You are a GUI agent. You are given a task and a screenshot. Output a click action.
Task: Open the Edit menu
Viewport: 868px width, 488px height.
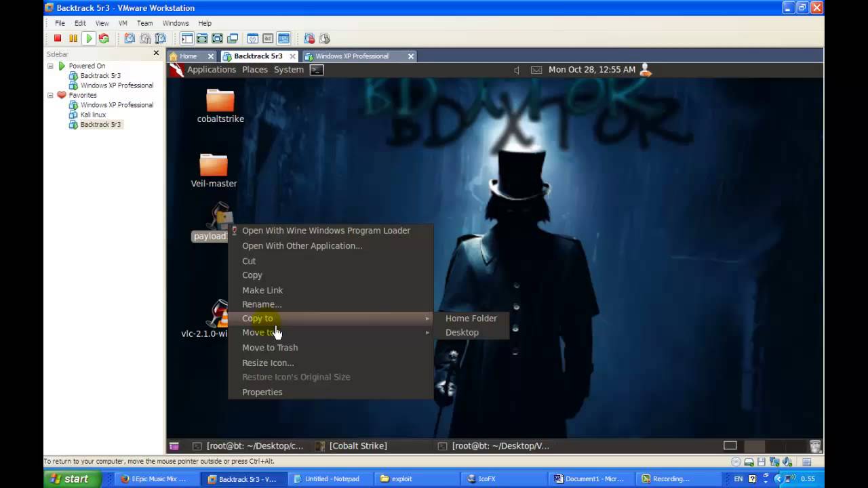coord(80,23)
